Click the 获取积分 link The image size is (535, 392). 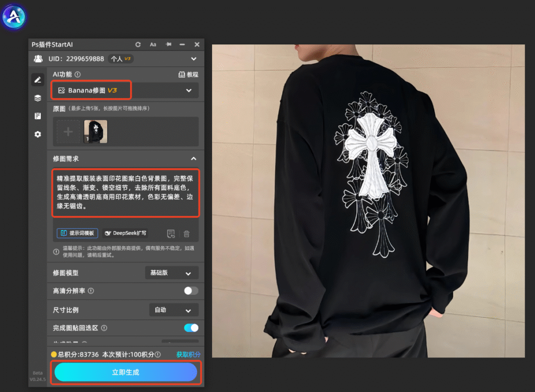188,354
